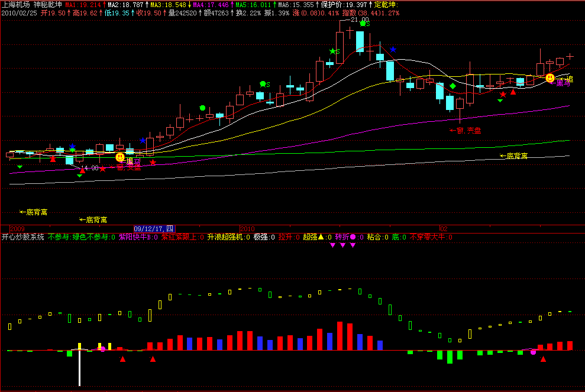Click the tall white spike bar in indicator panel
This screenshot has width=585, height=392.
click(x=79, y=368)
